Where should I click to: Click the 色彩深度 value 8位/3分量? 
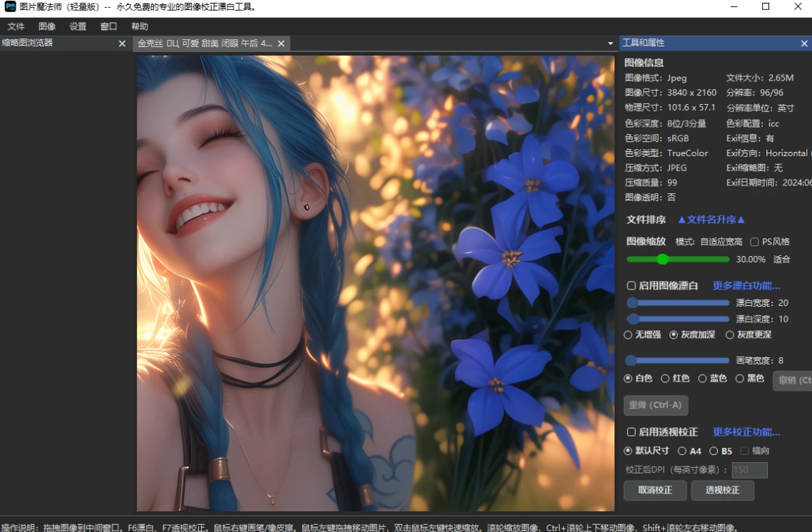(x=687, y=124)
